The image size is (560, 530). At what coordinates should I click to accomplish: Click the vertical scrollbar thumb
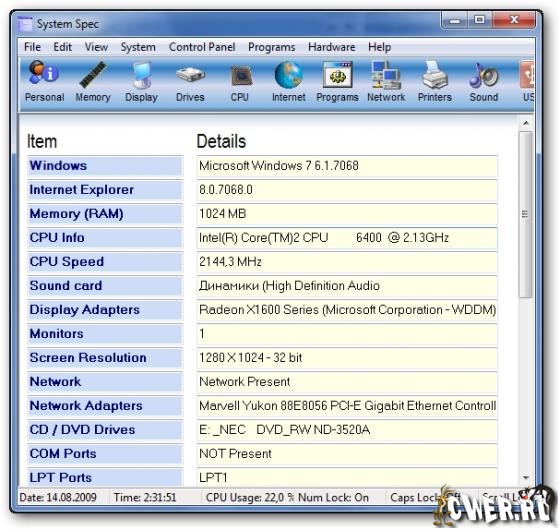coord(525,214)
